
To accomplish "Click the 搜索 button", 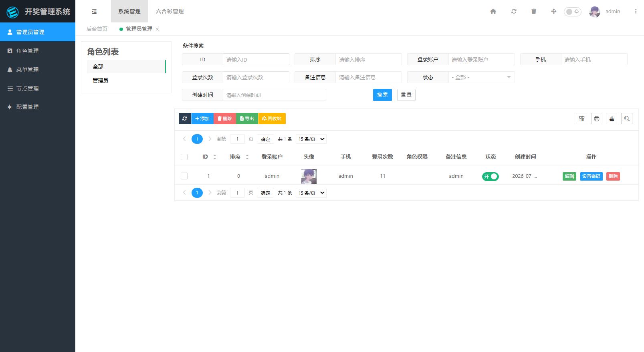I will 382,95.
